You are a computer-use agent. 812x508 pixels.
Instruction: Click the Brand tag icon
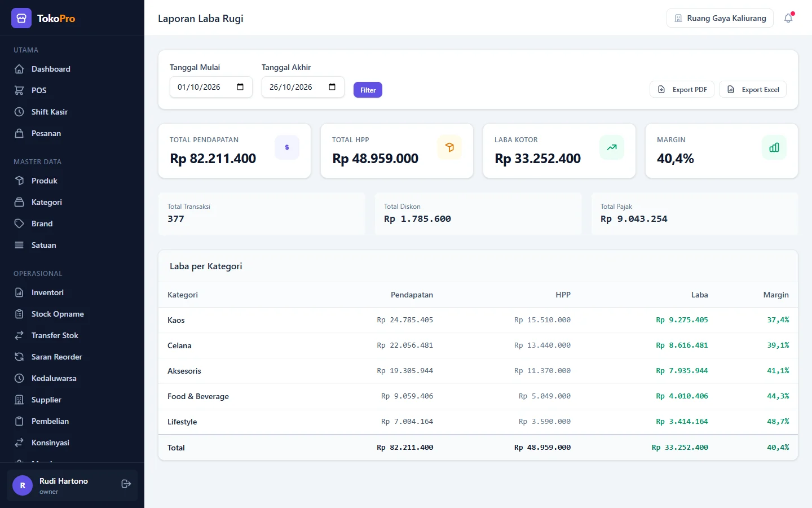(x=19, y=224)
